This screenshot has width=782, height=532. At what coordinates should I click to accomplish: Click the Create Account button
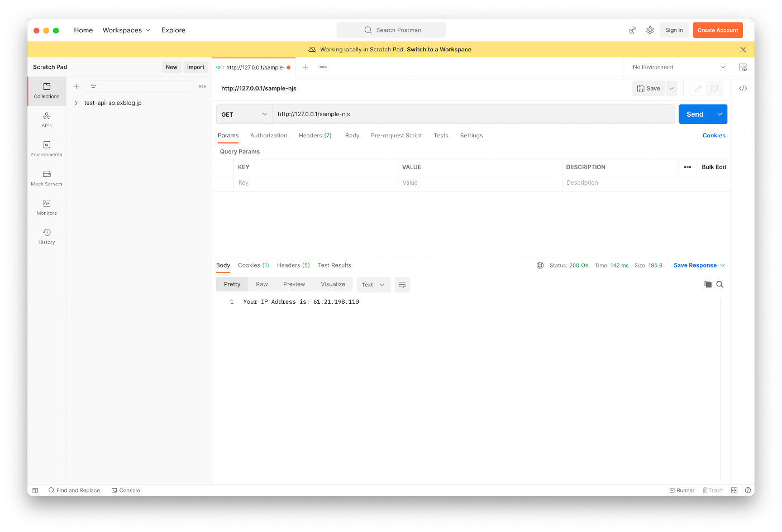tap(718, 30)
